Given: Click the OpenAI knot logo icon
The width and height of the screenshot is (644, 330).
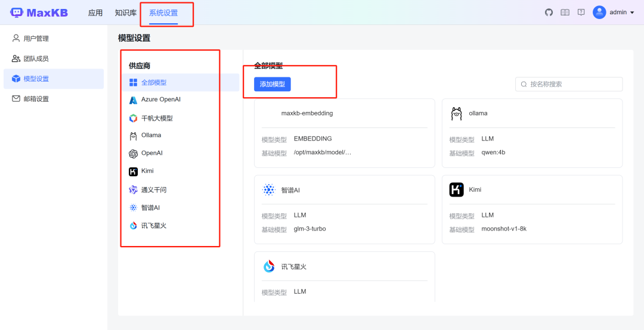Looking at the screenshot, I should pos(133,154).
